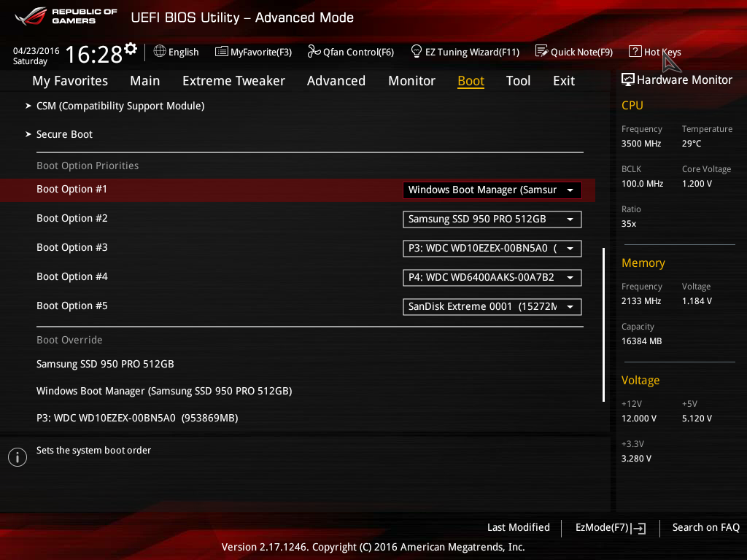Click memory frequency value 2133 MHz
747x560 pixels.
tap(640, 301)
